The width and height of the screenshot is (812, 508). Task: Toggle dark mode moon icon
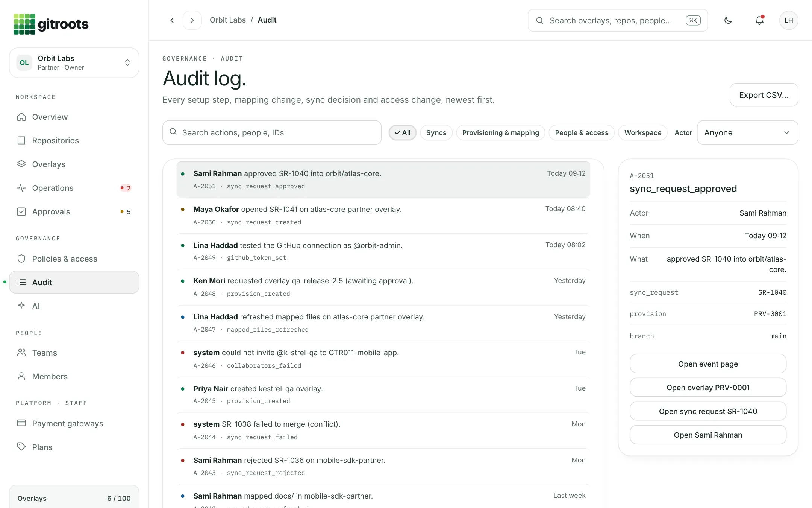click(x=728, y=20)
